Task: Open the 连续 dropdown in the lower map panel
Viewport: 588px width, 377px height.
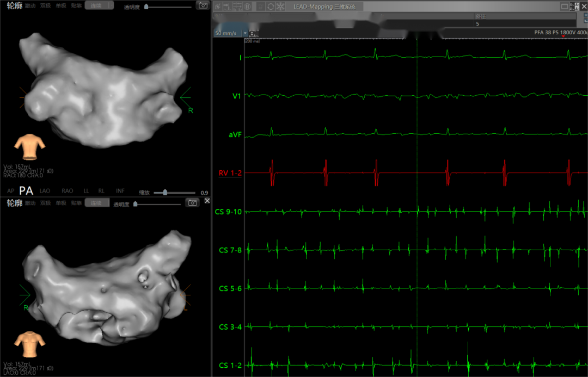Action: point(97,203)
